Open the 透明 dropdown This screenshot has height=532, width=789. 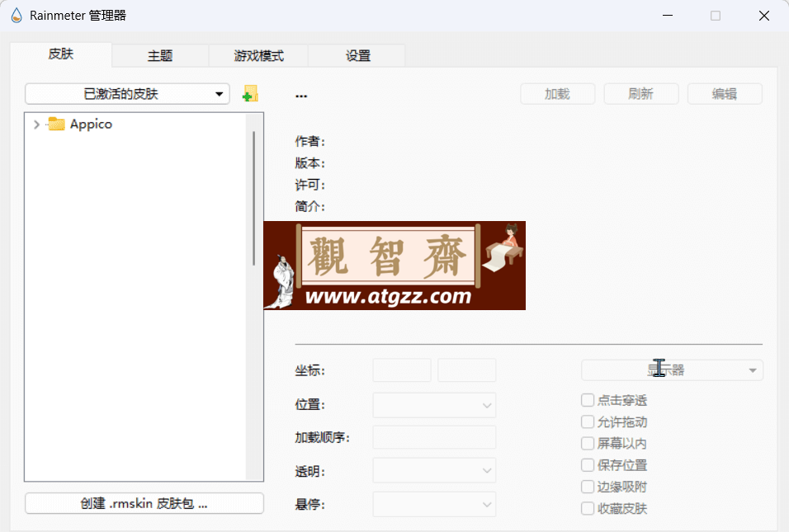point(434,471)
